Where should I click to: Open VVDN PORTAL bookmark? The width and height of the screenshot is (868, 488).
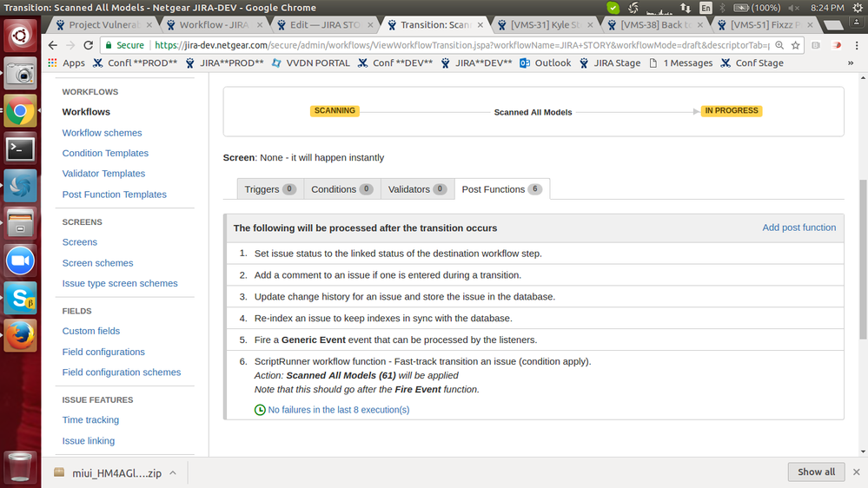(x=310, y=63)
